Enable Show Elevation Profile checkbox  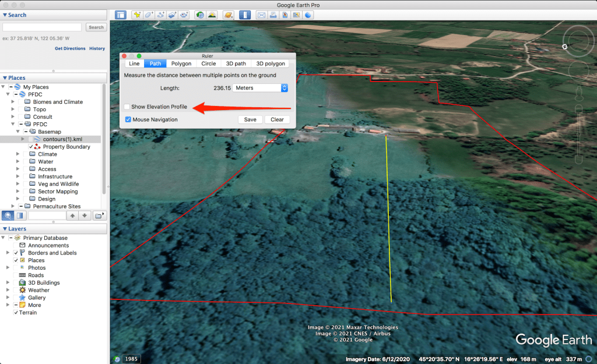point(127,107)
